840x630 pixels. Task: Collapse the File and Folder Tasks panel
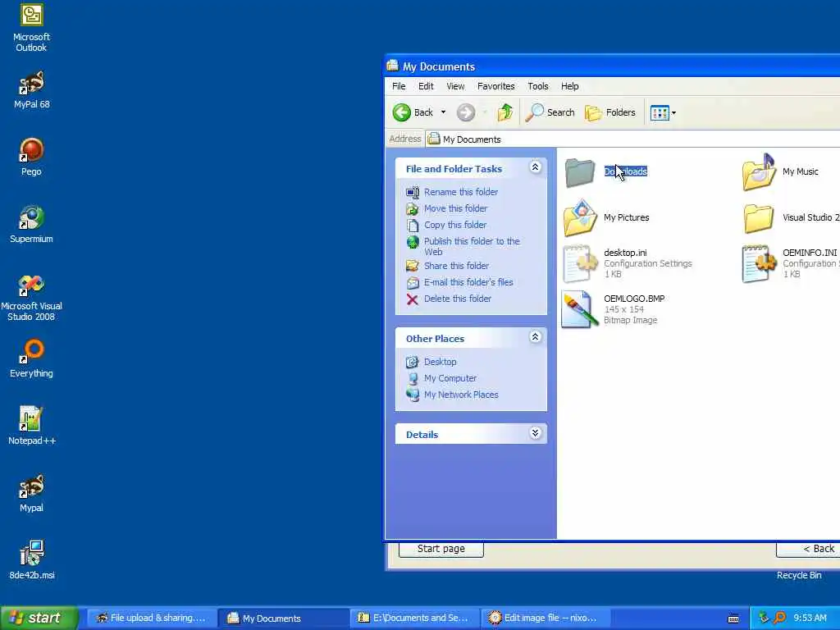pos(535,167)
